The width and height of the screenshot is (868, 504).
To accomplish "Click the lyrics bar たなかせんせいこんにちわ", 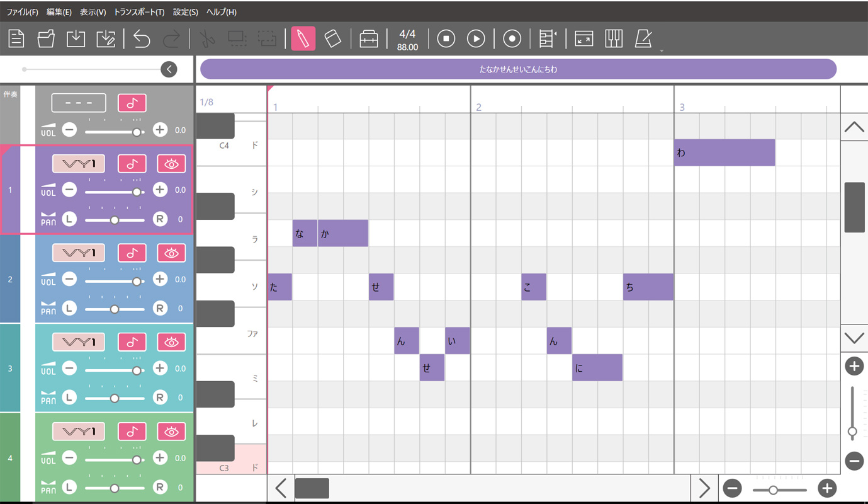I will [x=518, y=69].
